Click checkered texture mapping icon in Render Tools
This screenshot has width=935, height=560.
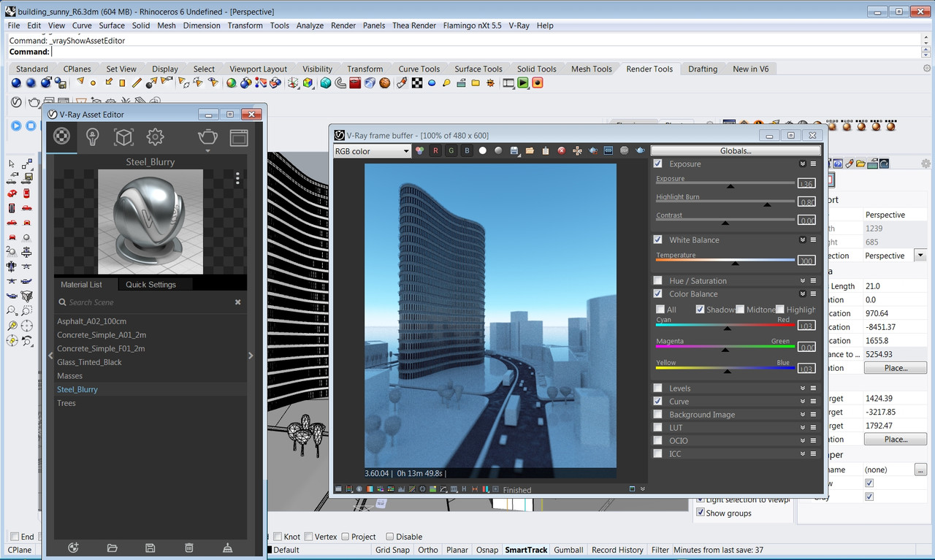pos(416,83)
